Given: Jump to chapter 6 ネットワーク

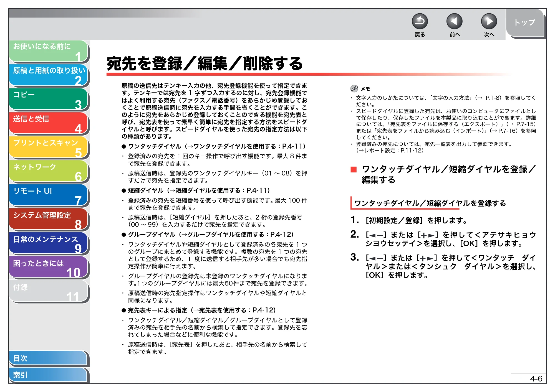Looking at the screenshot, I should [49, 172].
